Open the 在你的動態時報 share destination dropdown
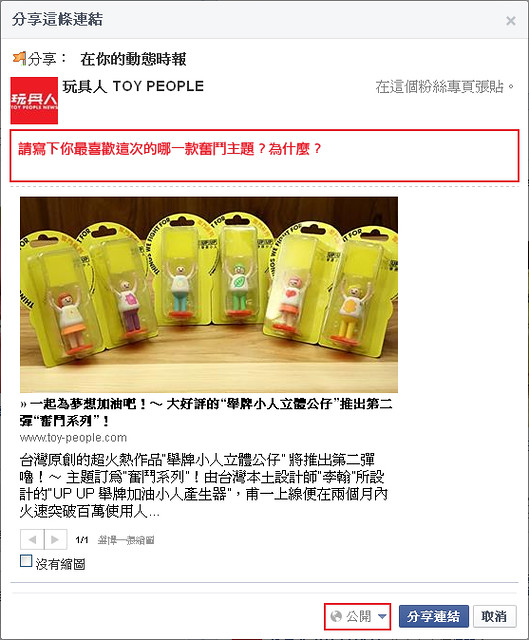Viewport: 529px width, 640px height. pos(133,59)
